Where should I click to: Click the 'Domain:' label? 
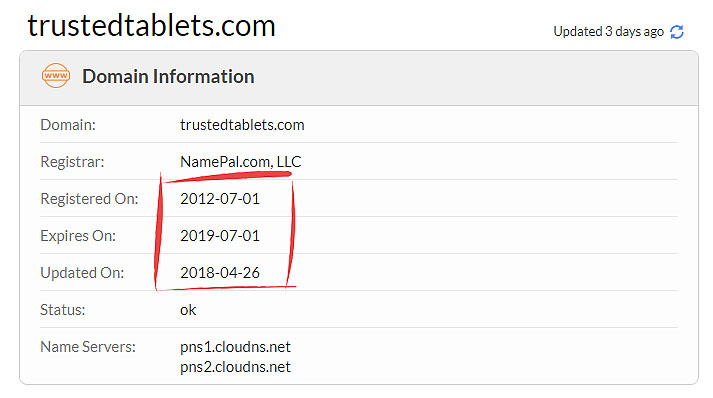click(x=68, y=125)
